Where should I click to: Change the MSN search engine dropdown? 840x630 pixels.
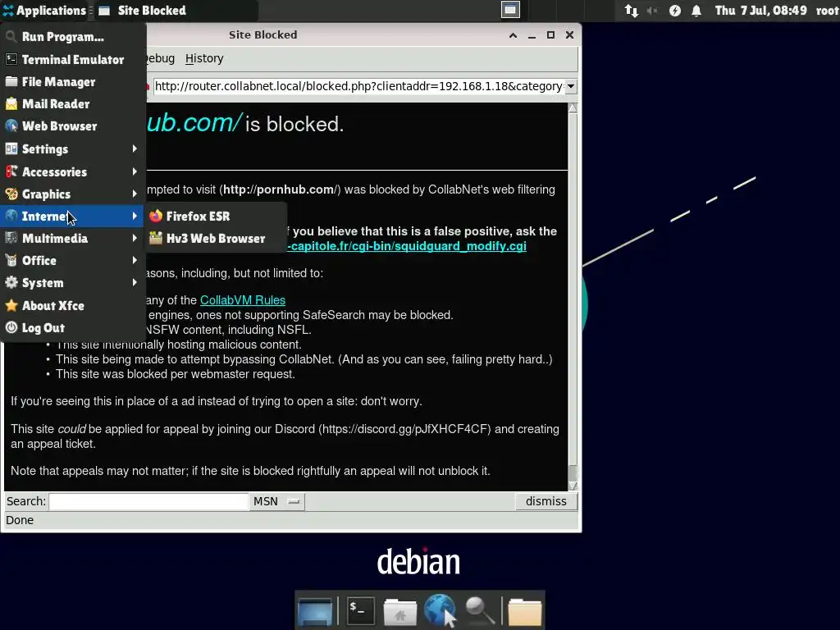276,501
